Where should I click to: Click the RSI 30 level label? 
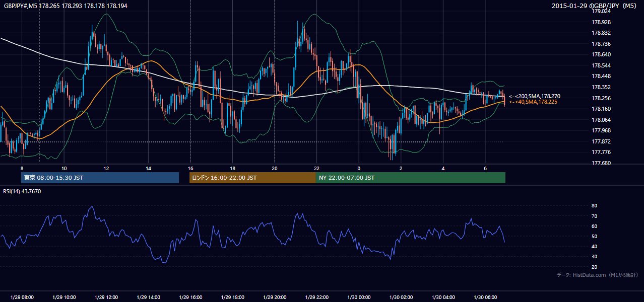pos(595,257)
